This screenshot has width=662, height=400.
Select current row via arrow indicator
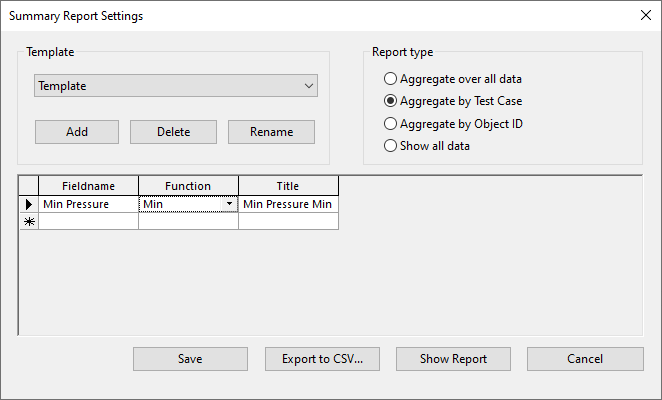(x=28, y=204)
